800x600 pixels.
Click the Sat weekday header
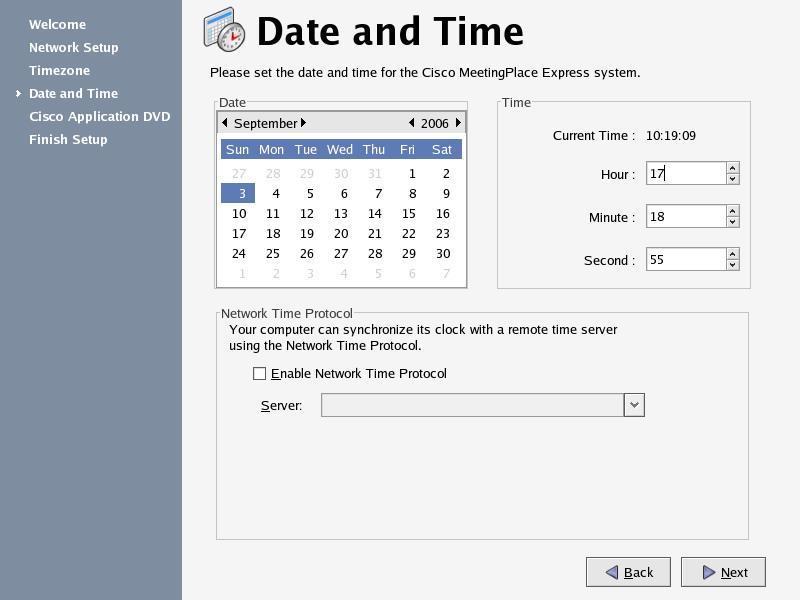pyautogui.click(x=442, y=149)
